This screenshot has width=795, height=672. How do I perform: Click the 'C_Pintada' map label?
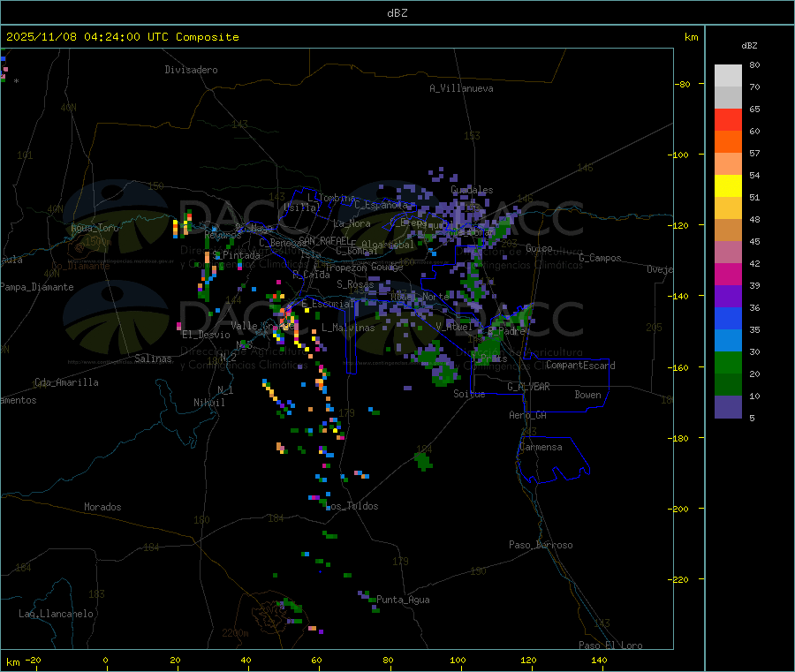point(236,255)
